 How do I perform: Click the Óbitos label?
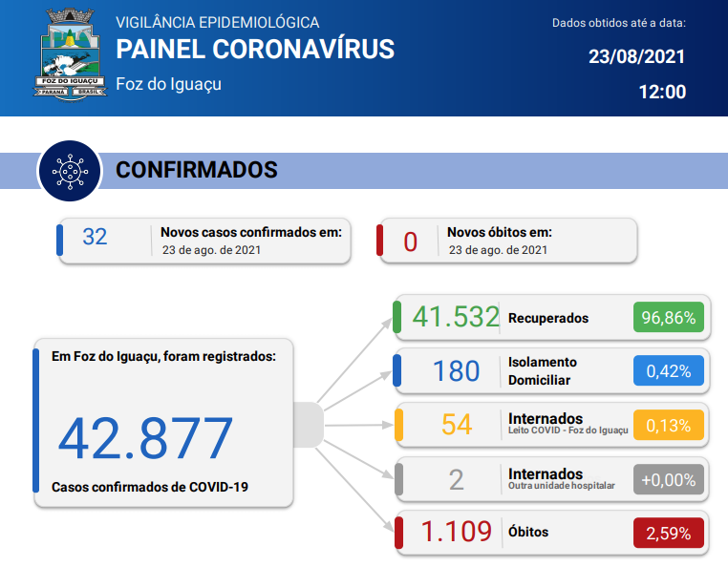click(x=528, y=532)
